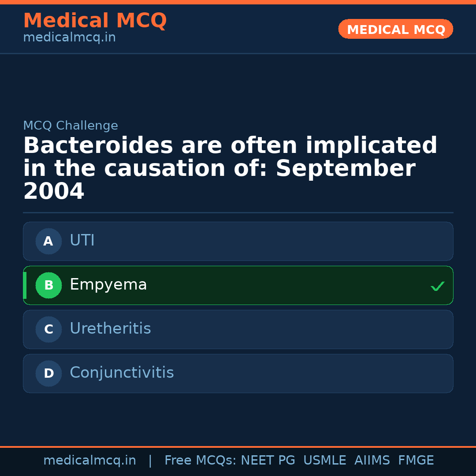The width and height of the screenshot is (476, 476).
Task: Select the green "B" letter circle
Action: [48, 285]
